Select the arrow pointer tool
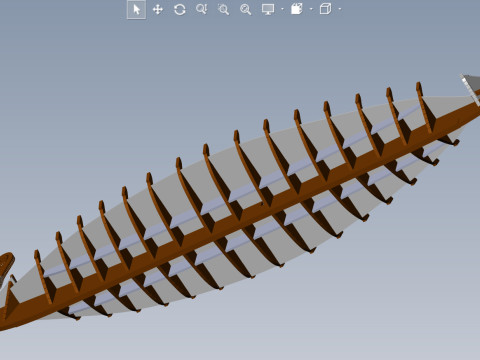The height and width of the screenshot is (360, 480). [x=136, y=9]
